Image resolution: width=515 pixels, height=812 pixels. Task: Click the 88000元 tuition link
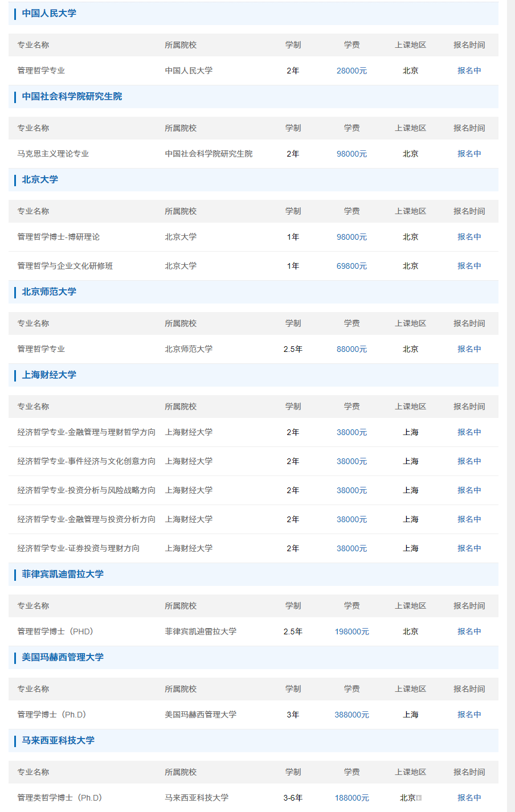click(x=351, y=349)
